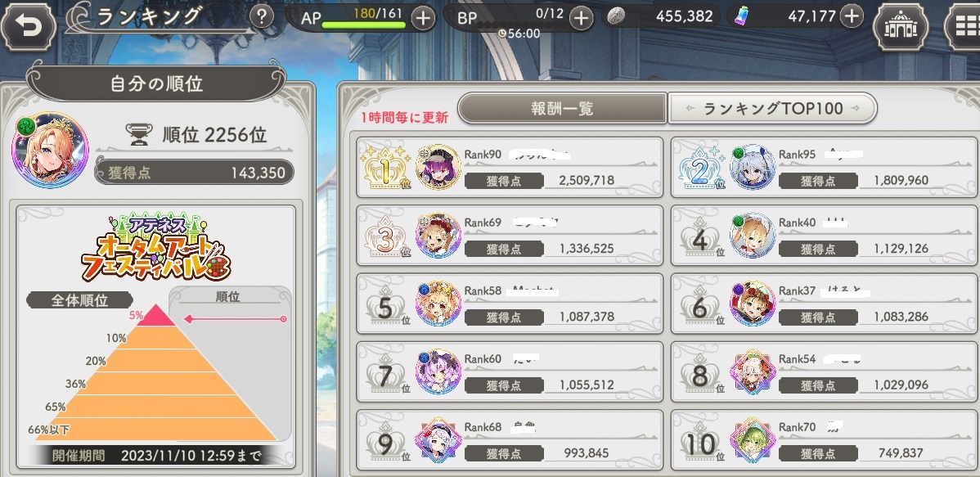
Task: Add AP with the plus button
Action: (423, 18)
